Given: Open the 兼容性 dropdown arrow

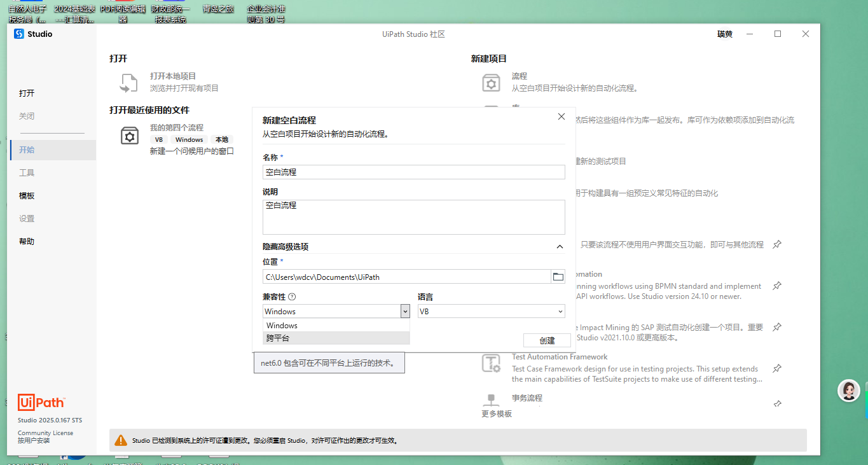Looking at the screenshot, I should (x=404, y=311).
